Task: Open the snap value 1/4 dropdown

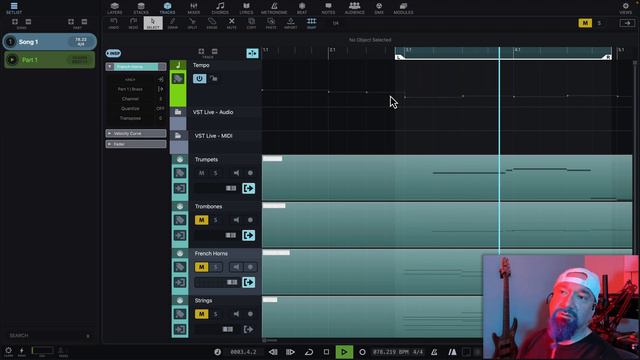Action: (x=336, y=23)
